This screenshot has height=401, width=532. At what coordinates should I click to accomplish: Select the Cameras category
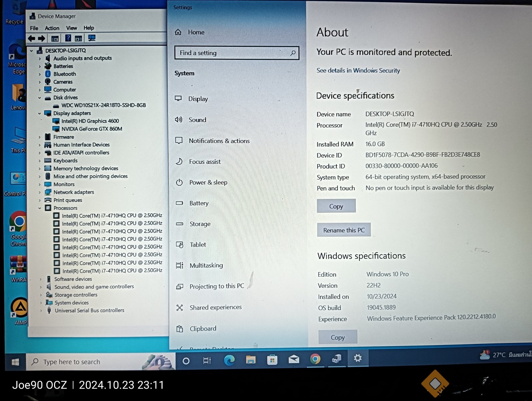click(x=63, y=82)
